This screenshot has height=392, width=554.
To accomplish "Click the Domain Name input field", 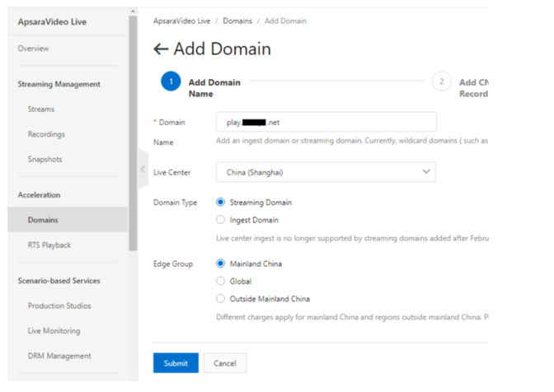I will [326, 123].
